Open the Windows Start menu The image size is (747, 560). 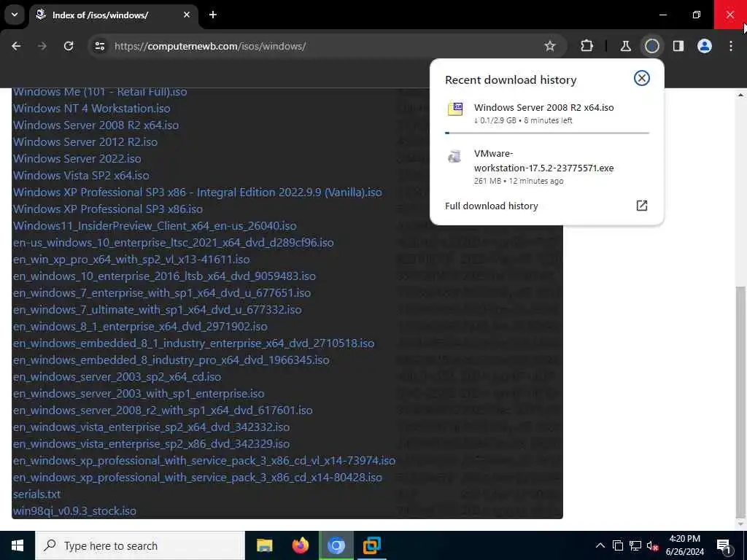[x=18, y=545]
